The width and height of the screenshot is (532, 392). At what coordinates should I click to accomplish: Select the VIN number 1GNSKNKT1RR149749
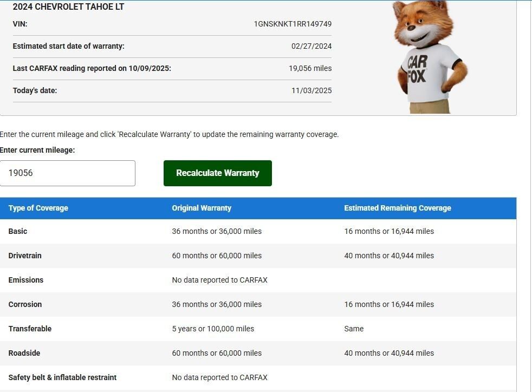point(293,24)
